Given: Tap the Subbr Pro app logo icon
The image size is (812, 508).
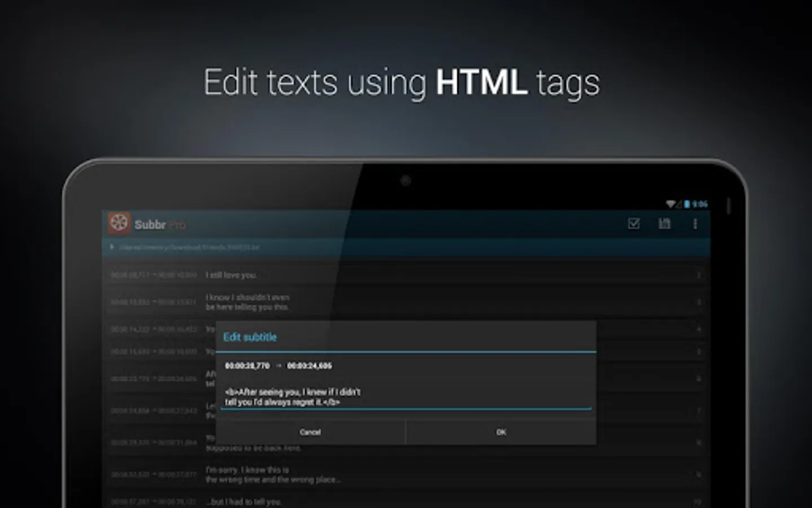Looking at the screenshot, I should [119, 223].
